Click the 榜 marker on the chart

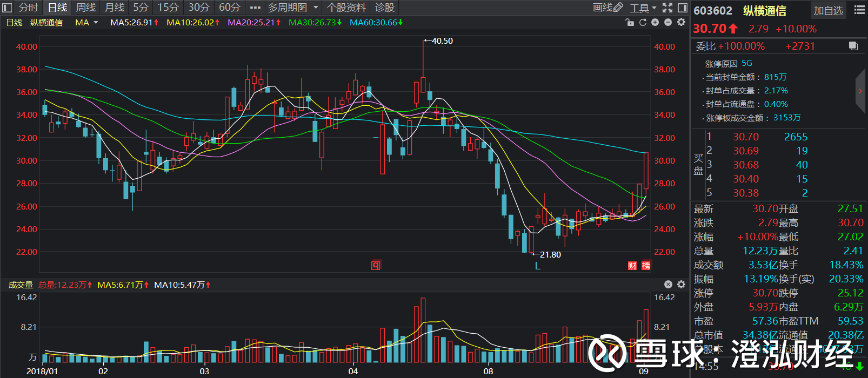[x=646, y=265]
